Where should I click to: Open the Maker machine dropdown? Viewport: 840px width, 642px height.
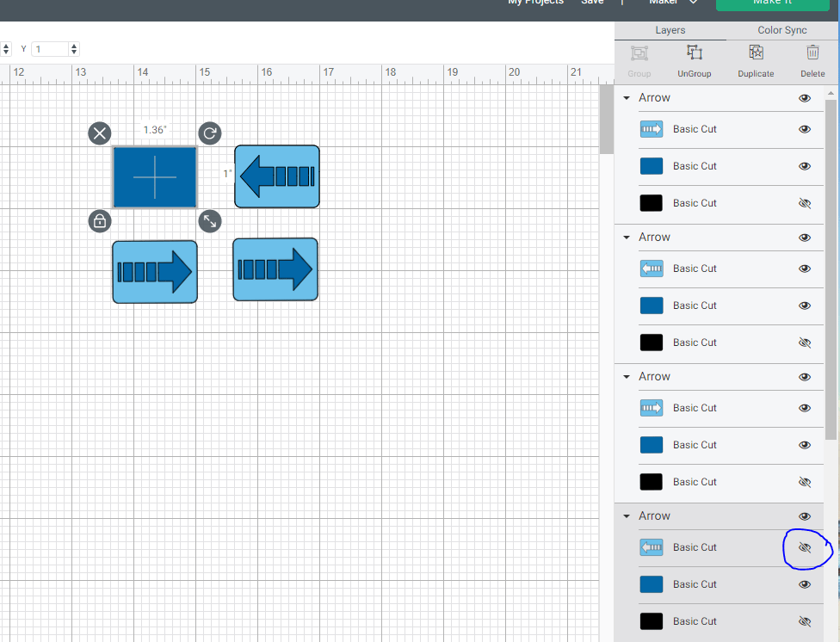coord(673,3)
